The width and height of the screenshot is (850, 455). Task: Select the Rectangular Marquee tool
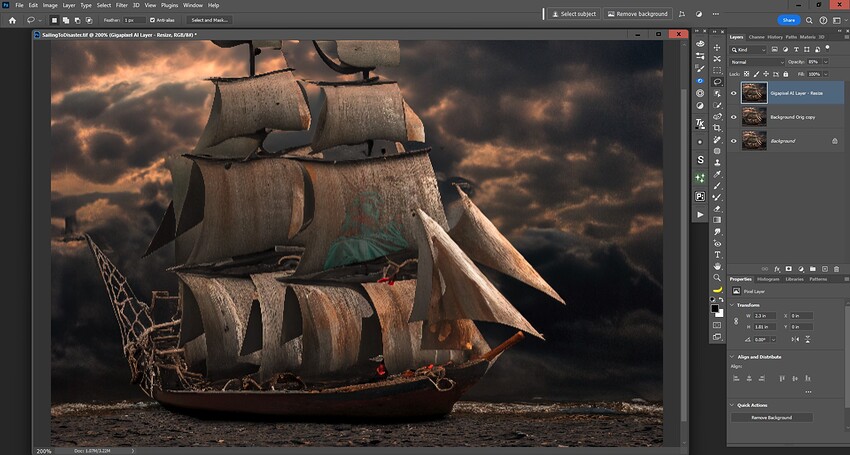click(717, 70)
